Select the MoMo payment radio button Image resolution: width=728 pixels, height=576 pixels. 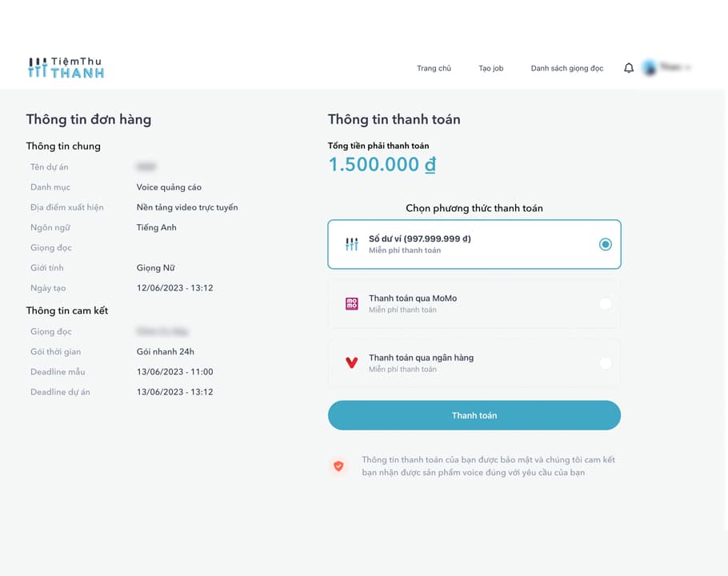coord(605,303)
